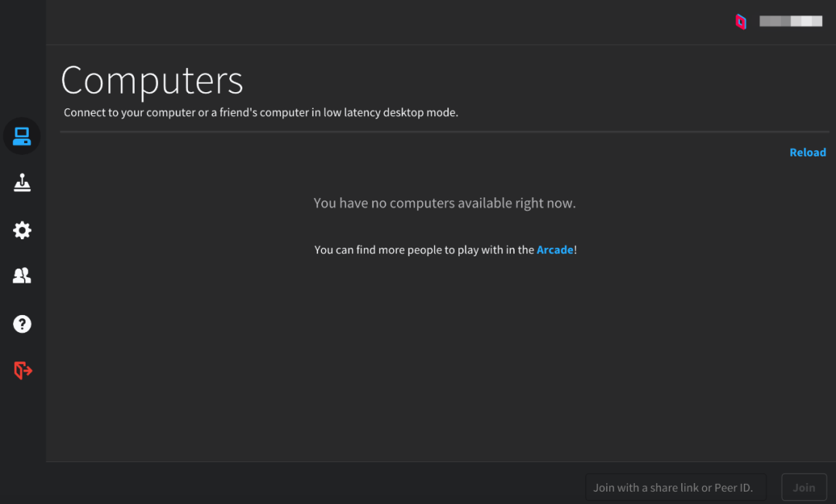The height and width of the screenshot is (504, 836).
Task: Follow the blue Arcade link in message
Action: [x=555, y=250]
